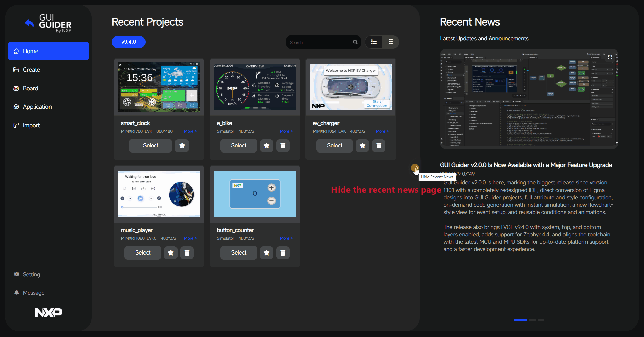
Task: Favorite the button_counter project with star
Action: click(267, 253)
